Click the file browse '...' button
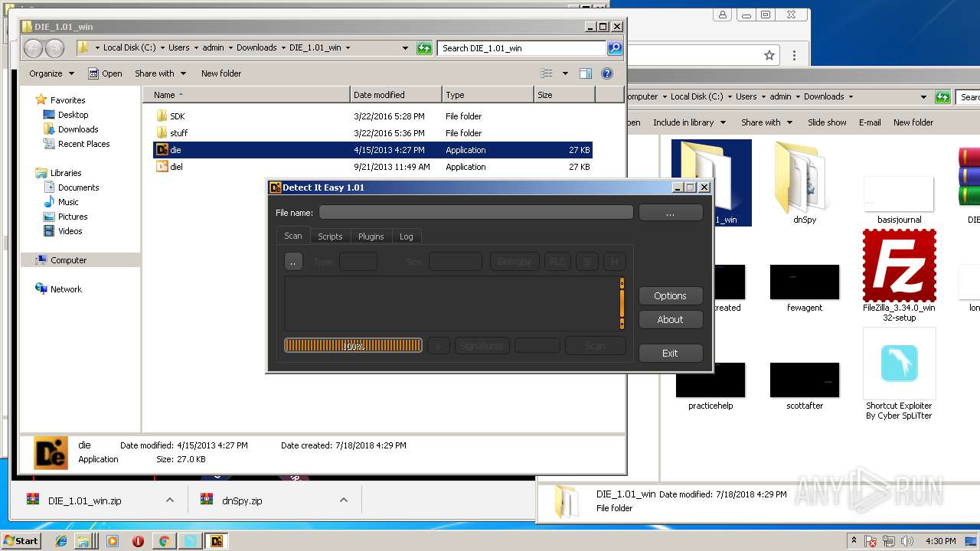 pyautogui.click(x=670, y=213)
